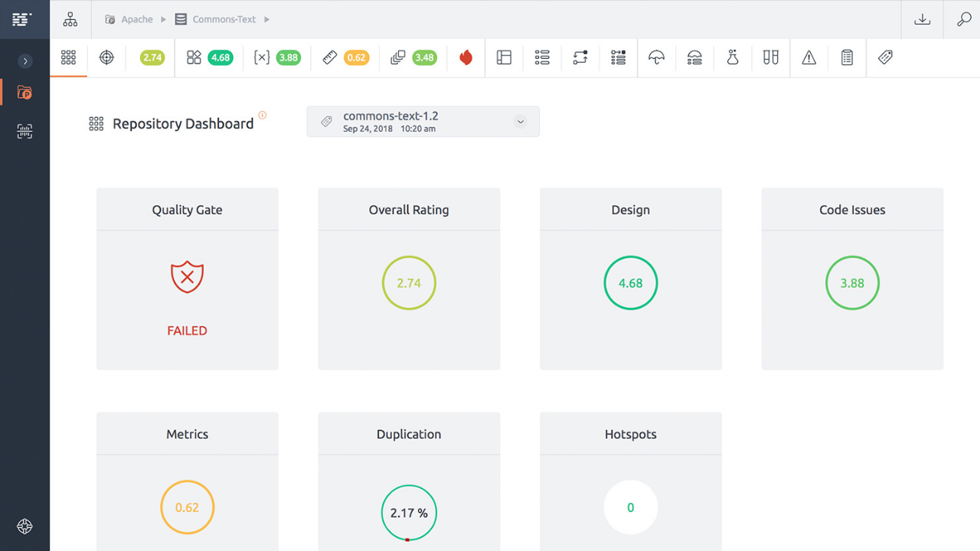Open the clipboard report toolbar icon

click(x=847, y=57)
